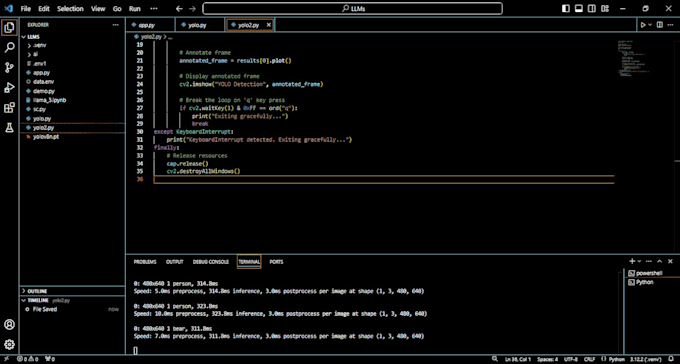Image resolution: width=680 pixels, height=364 pixels.
Task: Open the Manage gear icon
Action: click(9, 344)
